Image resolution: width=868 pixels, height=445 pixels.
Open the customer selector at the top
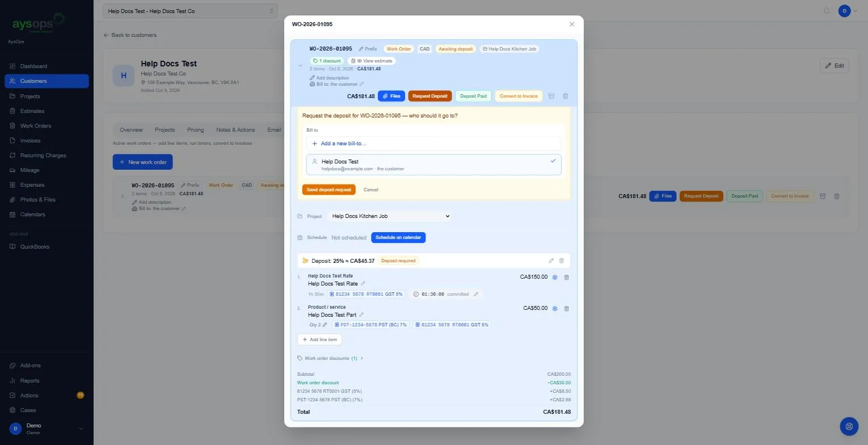[x=191, y=11]
